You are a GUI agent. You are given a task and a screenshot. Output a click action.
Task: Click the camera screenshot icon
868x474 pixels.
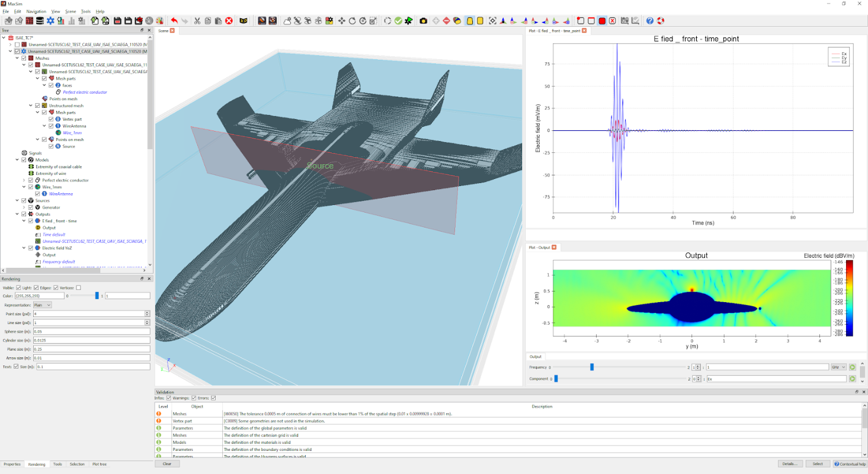coord(423,21)
